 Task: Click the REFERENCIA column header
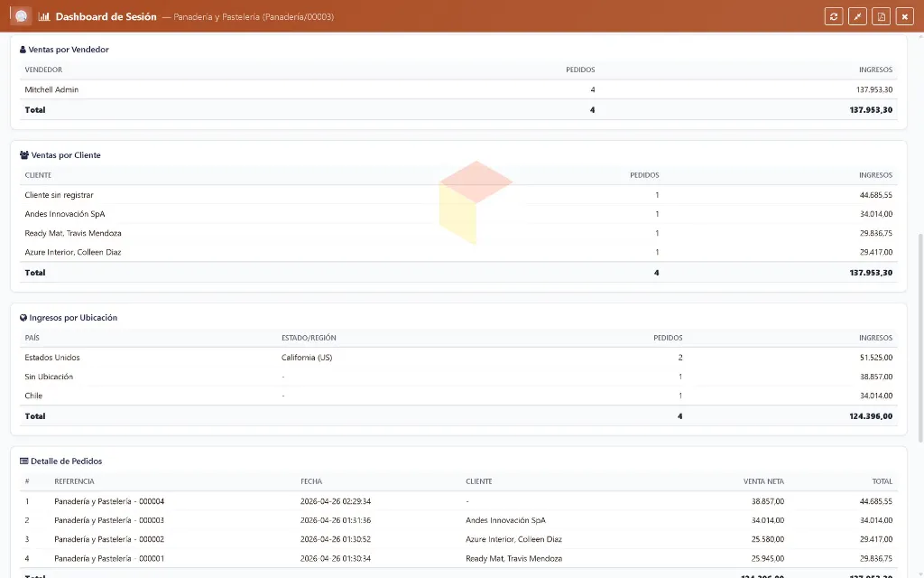point(74,481)
